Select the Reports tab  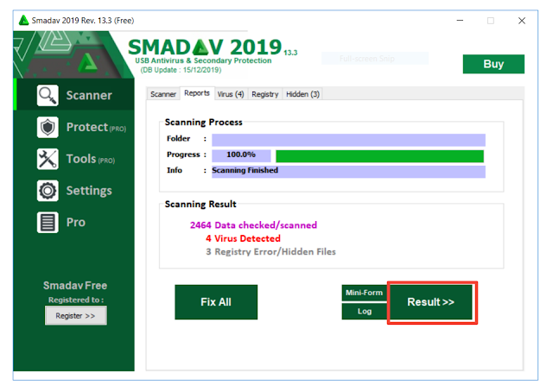(x=197, y=93)
